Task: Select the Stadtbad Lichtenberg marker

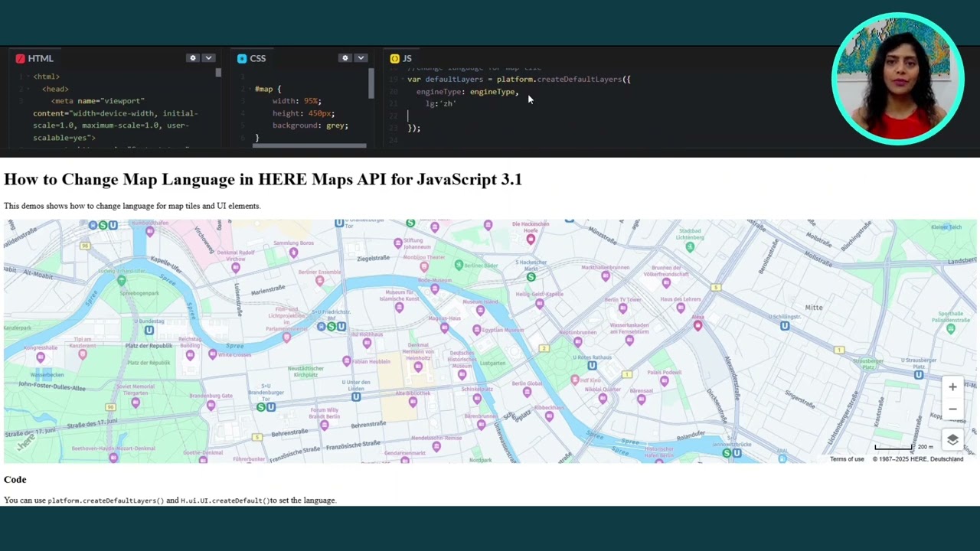Action: click(x=690, y=247)
